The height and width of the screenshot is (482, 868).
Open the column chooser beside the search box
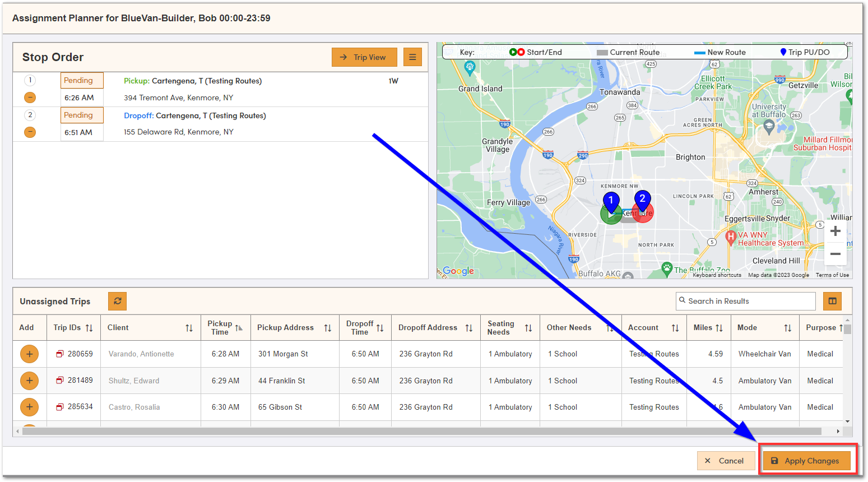coord(832,301)
